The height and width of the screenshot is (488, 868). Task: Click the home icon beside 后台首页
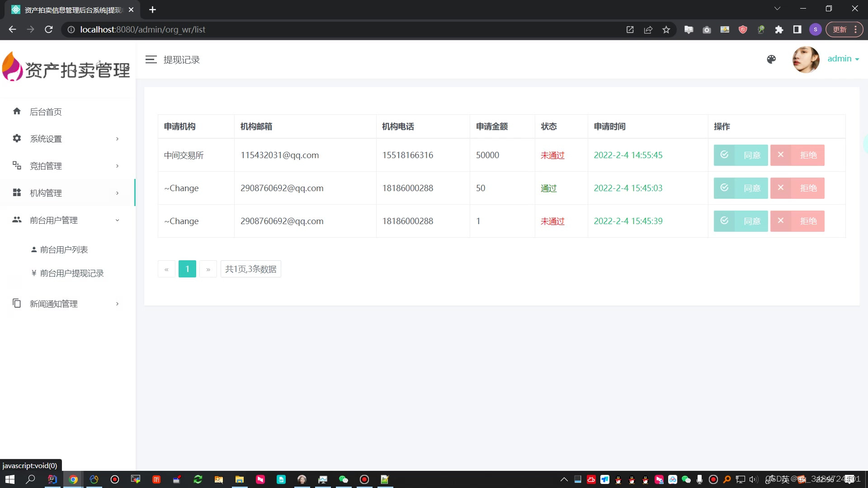tap(17, 111)
